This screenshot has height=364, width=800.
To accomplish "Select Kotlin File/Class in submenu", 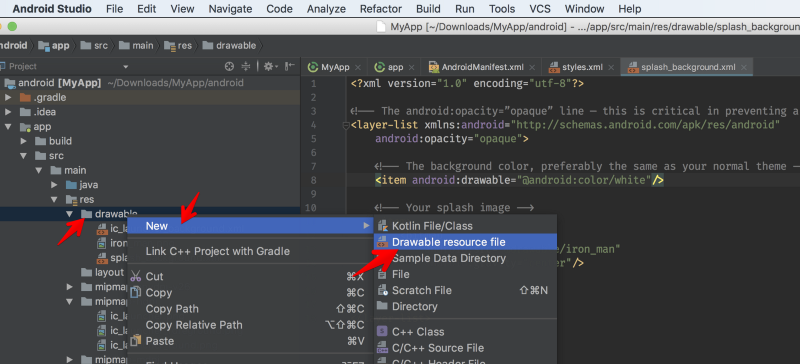I will click(465, 226).
